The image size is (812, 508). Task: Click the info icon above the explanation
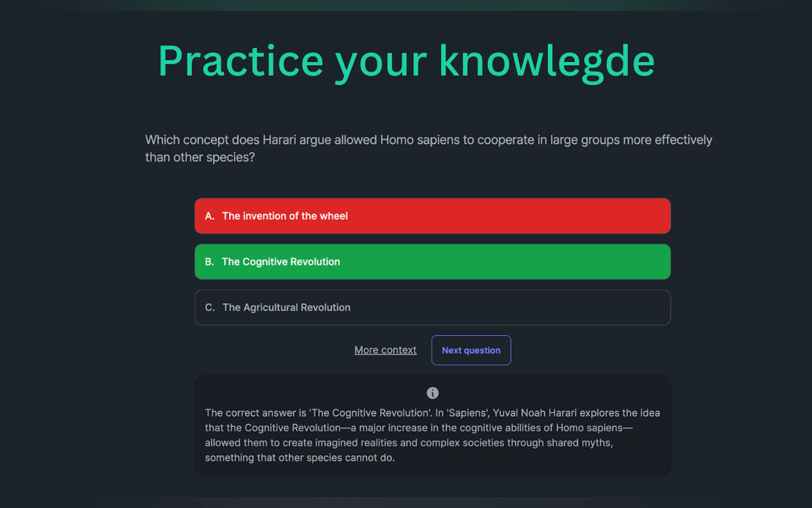432,393
